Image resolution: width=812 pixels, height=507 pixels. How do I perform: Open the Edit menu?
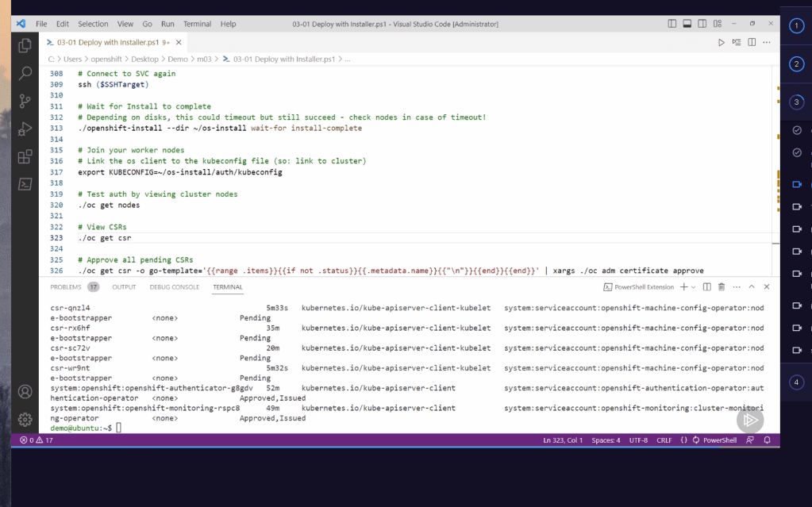[63, 24]
